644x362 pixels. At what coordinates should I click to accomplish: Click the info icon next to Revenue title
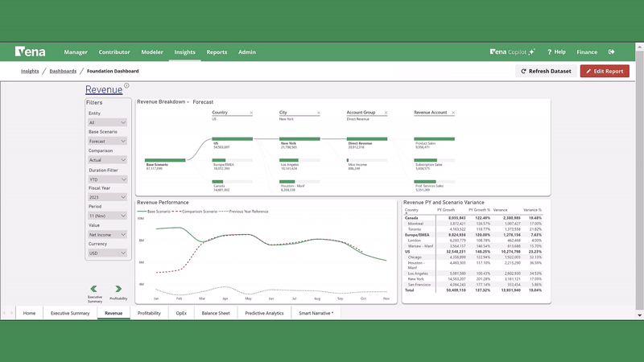click(126, 85)
